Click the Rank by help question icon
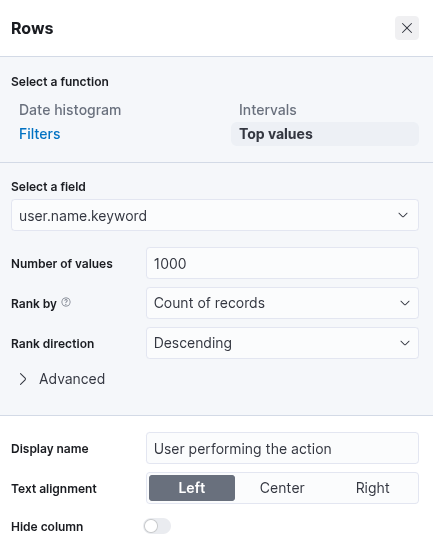 click(66, 302)
